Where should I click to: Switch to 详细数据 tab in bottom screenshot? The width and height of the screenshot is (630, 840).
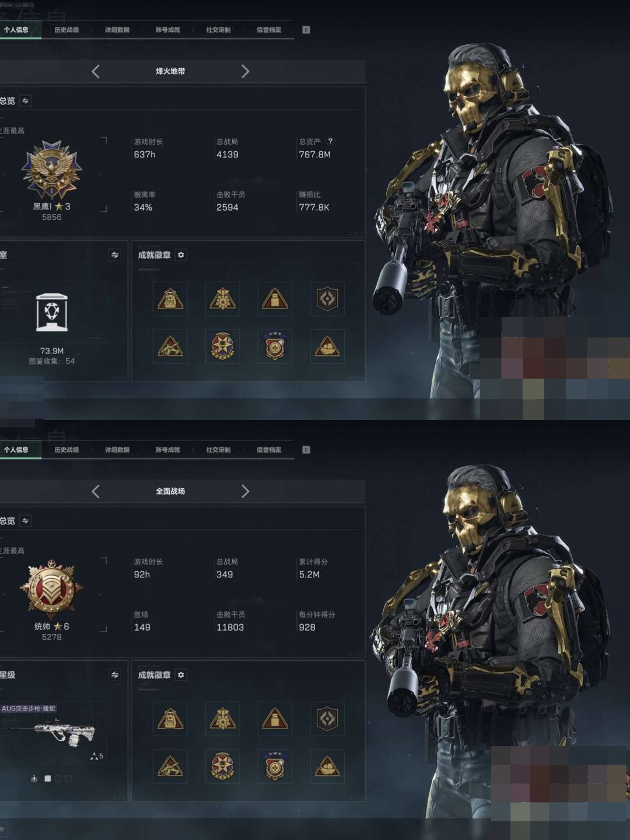pos(117,450)
